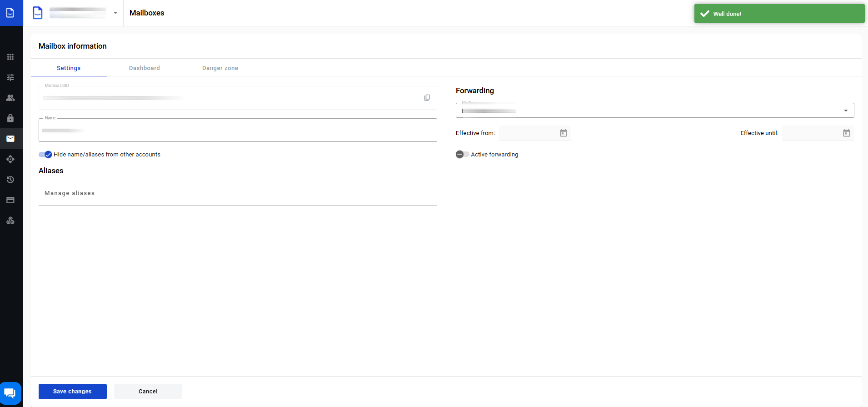Screen dimensions: 868x407
Task: Expand the Forwarding mailbox dropdown
Action: pos(845,111)
